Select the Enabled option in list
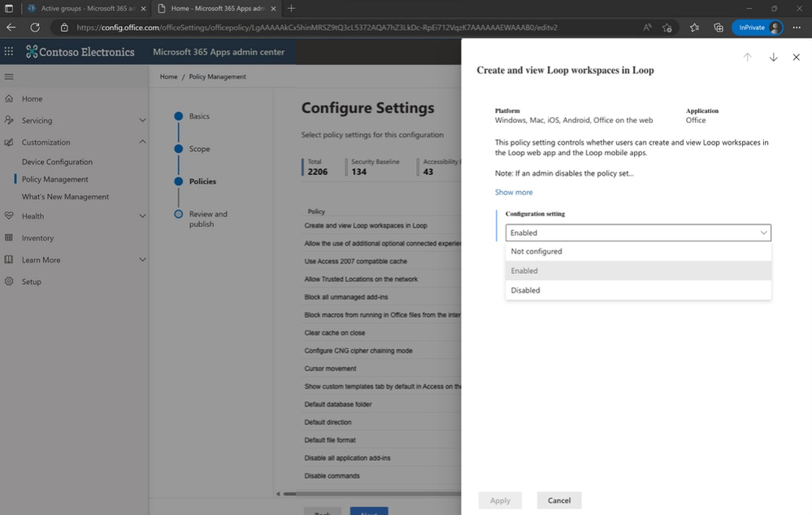The width and height of the screenshot is (812, 515). (638, 270)
